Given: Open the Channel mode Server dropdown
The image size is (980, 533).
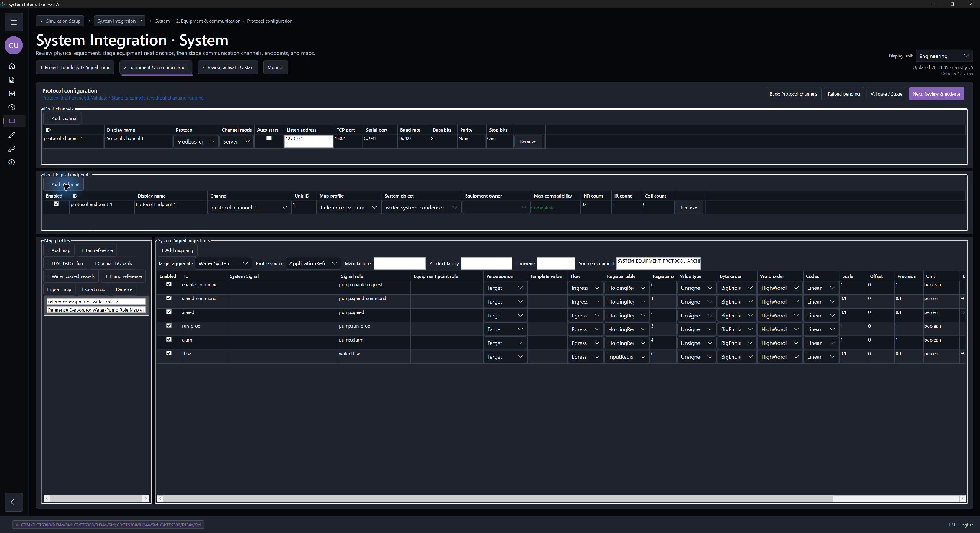Looking at the screenshot, I should coord(236,142).
